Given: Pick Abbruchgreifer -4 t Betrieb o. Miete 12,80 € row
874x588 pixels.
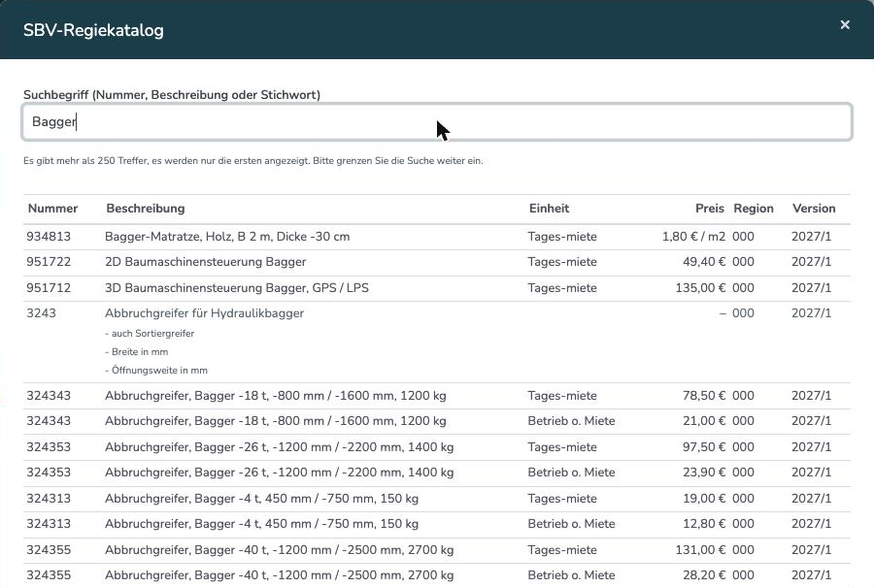Looking at the screenshot, I should 437,525.
